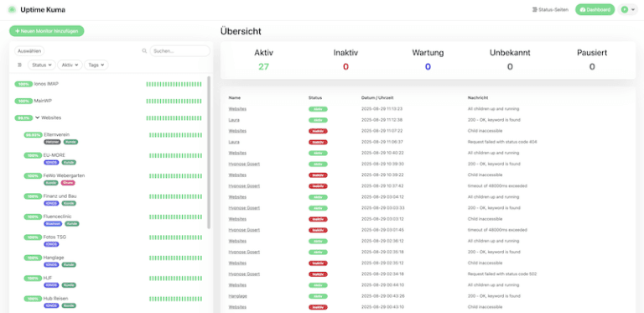Click the Wartung count 0 in blue
This screenshot has width=644, height=313.
pyautogui.click(x=428, y=66)
